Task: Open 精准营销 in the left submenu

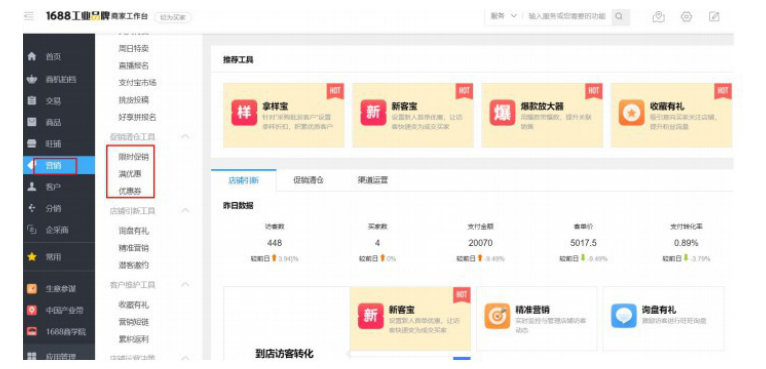Action: click(133, 248)
